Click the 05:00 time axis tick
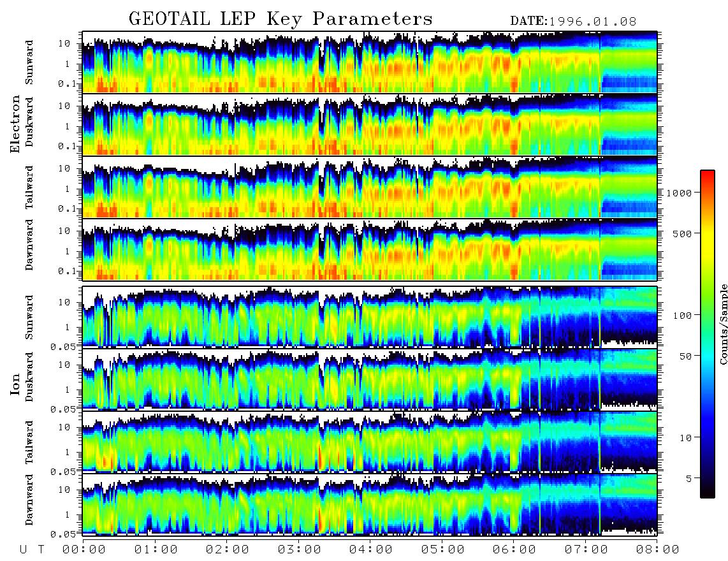Screen dimensions: 728x561 coord(443,550)
